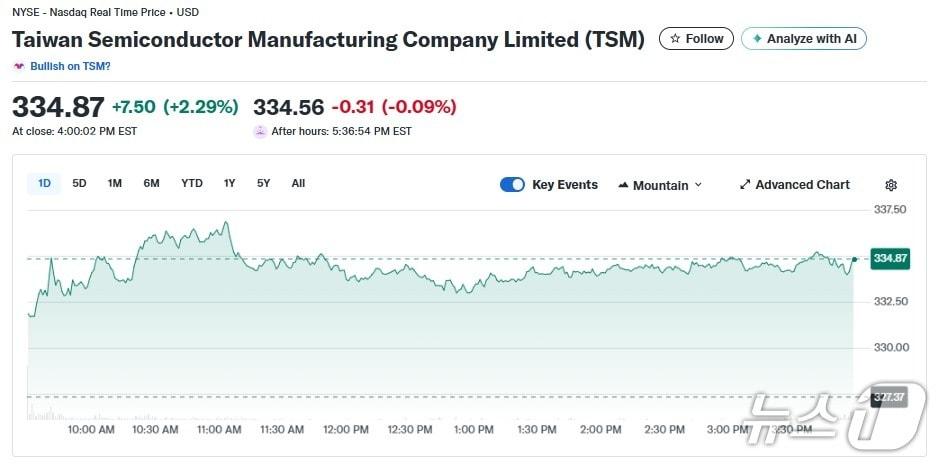Screen dimensions: 940x464
Task: Select the 1M time range tab
Action: click(x=115, y=183)
